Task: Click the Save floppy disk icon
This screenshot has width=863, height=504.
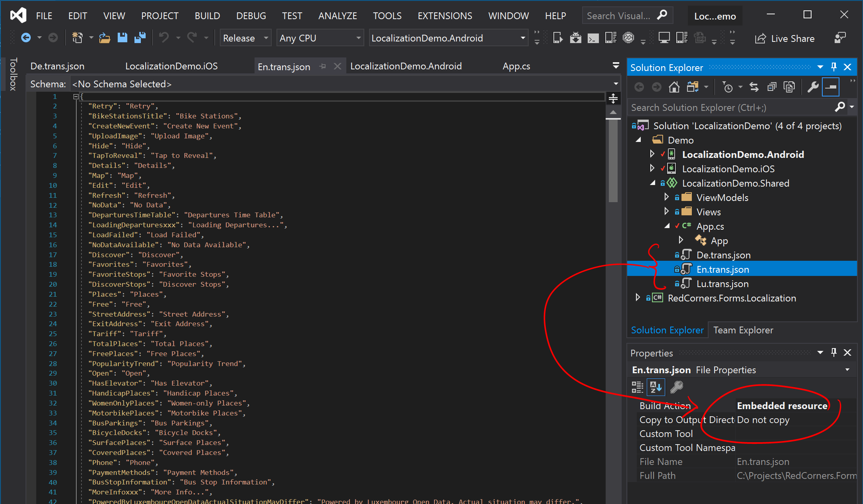Action: pyautogui.click(x=122, y=38)
